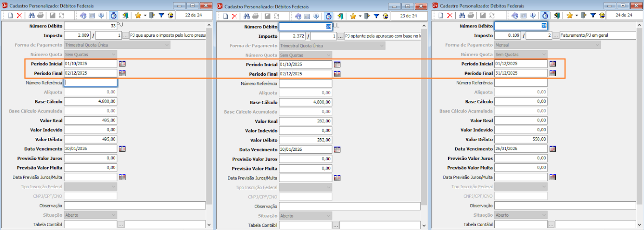The image size is (644, 230).
Task: Click the Valor Débito field showing 550,00
Action: (521, 139)
